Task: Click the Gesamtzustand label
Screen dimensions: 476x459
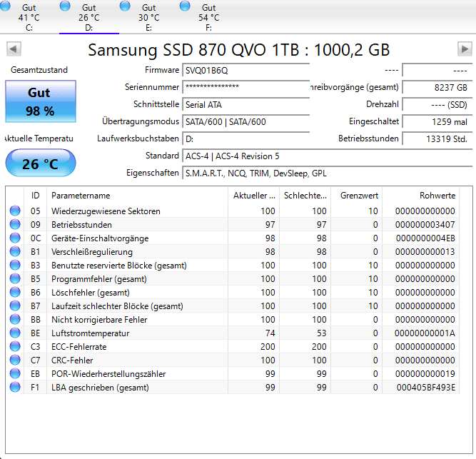Action: pos(39,70)
